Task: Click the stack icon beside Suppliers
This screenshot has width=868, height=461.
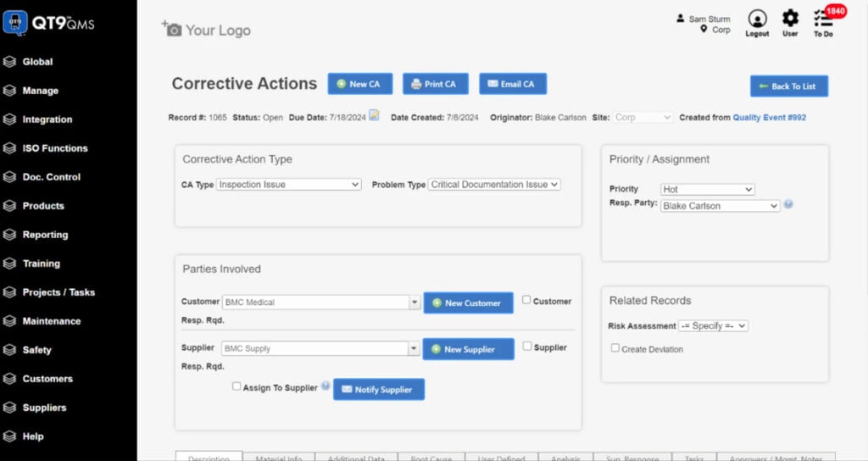Action: (9, 408)
